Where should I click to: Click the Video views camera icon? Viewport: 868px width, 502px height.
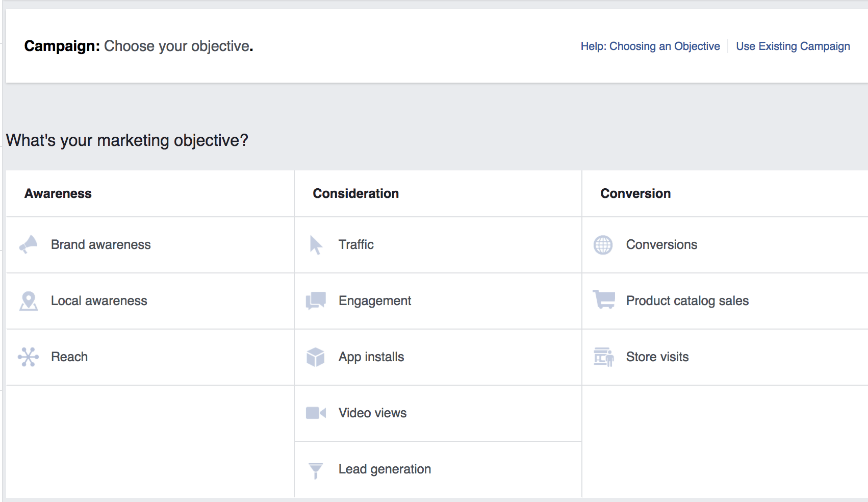point(316,413)
